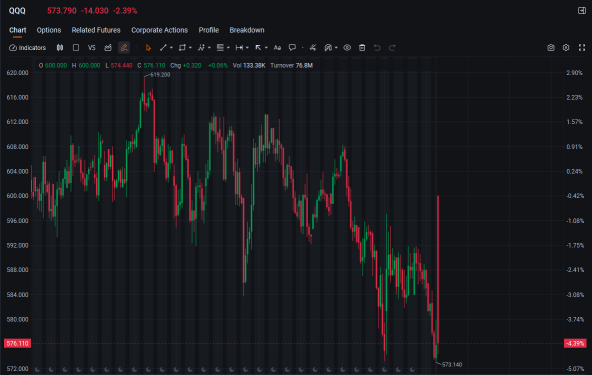Delete drawings with the trash icon
Screen dimensions: 592x375
pyautogui.click(x=362, y=48)
